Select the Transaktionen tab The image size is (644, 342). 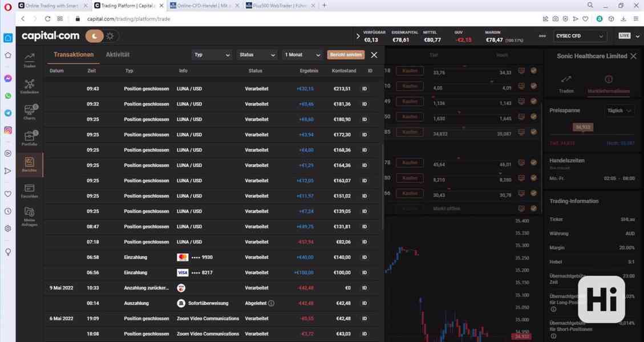click(x=74, y=55)
